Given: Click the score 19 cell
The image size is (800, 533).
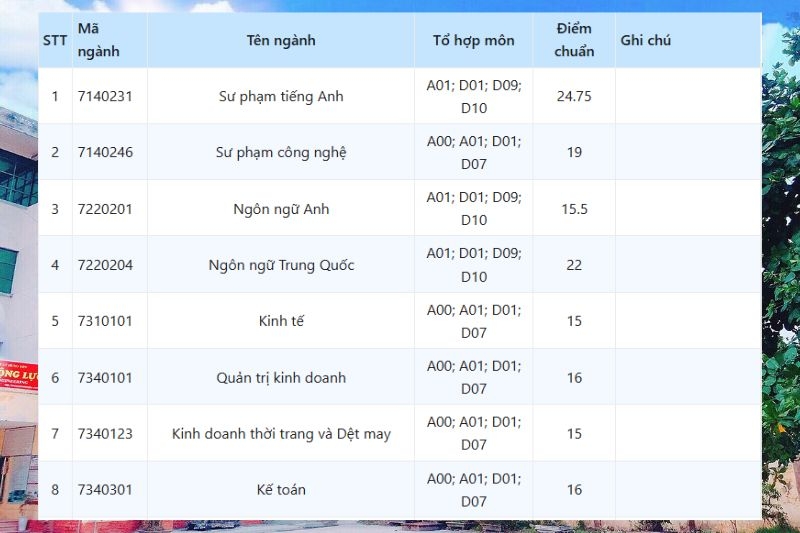Looking at the screenshot, I should click(x=574, y=152).
